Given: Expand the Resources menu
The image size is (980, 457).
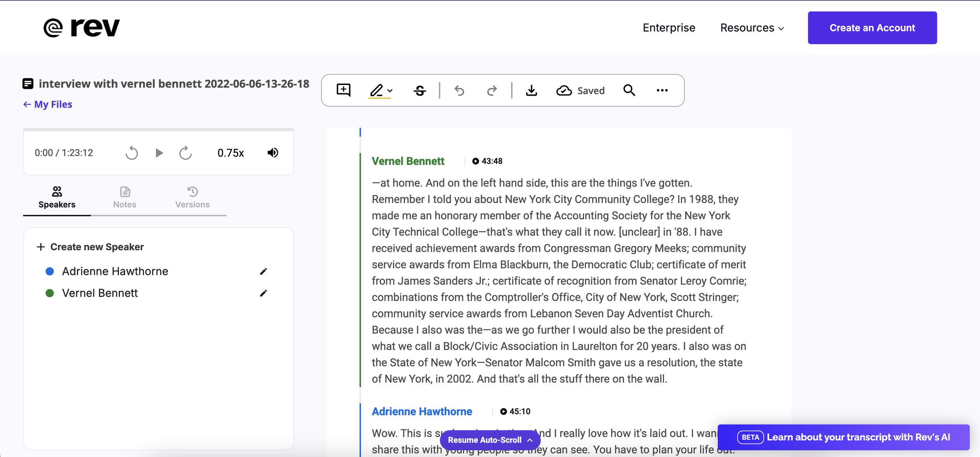Looking at the screenshot, I should point(752,28).
